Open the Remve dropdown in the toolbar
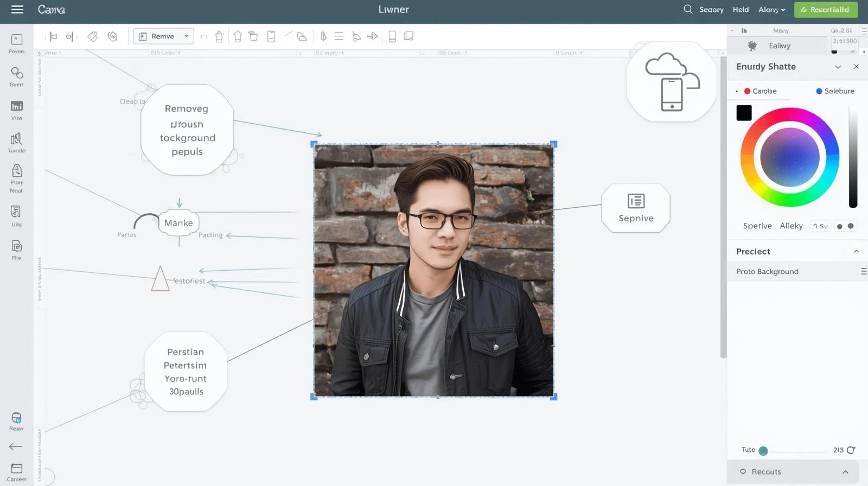Screen dimensions: 868x486 click(164, 36)
